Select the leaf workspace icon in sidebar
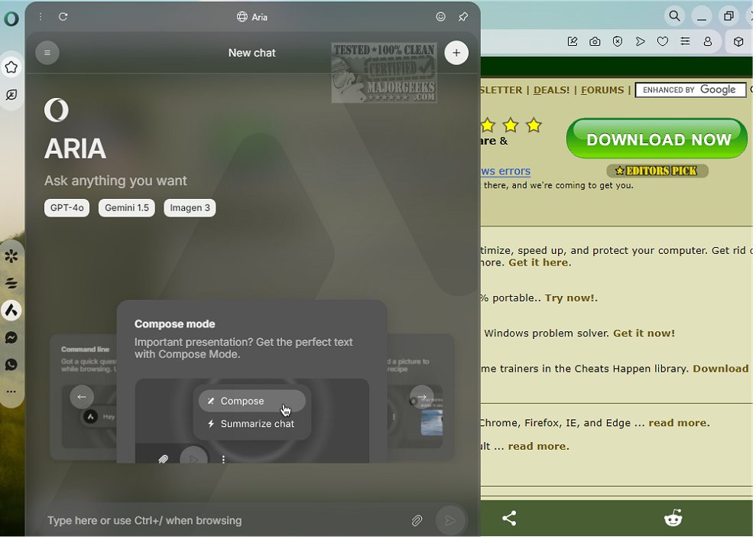This screenshot has width=756, height=537. click(11, 95)
